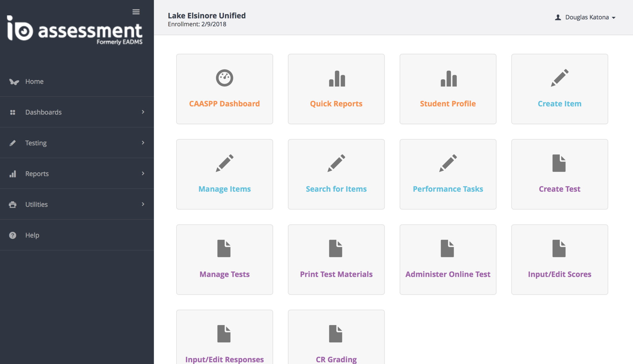This screenshot has width=633, height=364.
Task: Click the Quick Reports bar chart icon
Action: coord(337,78)
